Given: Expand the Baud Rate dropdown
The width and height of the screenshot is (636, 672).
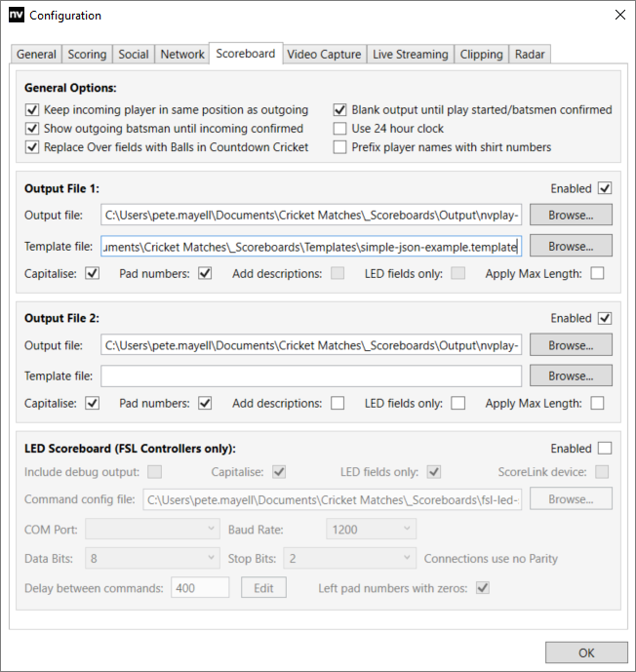Looking at the screenshot, I should point(371,529).
